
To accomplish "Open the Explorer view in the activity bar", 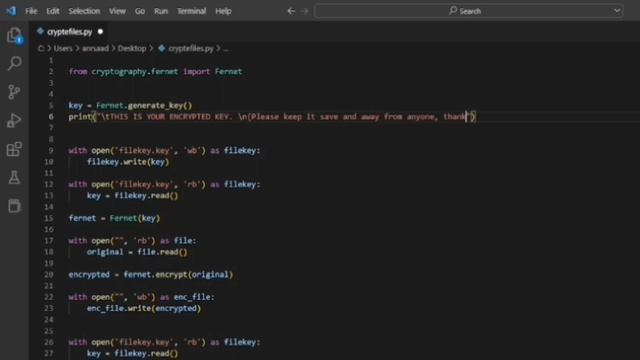I will 14,36.
